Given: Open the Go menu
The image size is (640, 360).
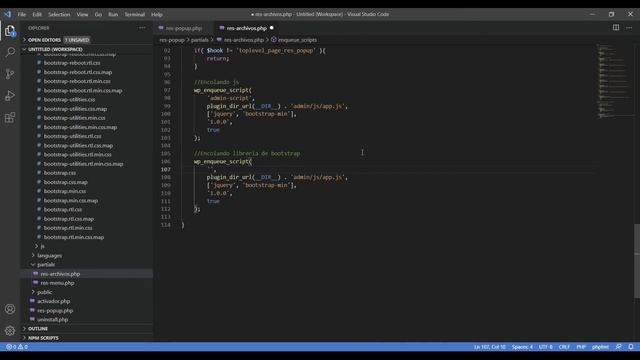Looking at the screenshot, I should click(98, 14).
